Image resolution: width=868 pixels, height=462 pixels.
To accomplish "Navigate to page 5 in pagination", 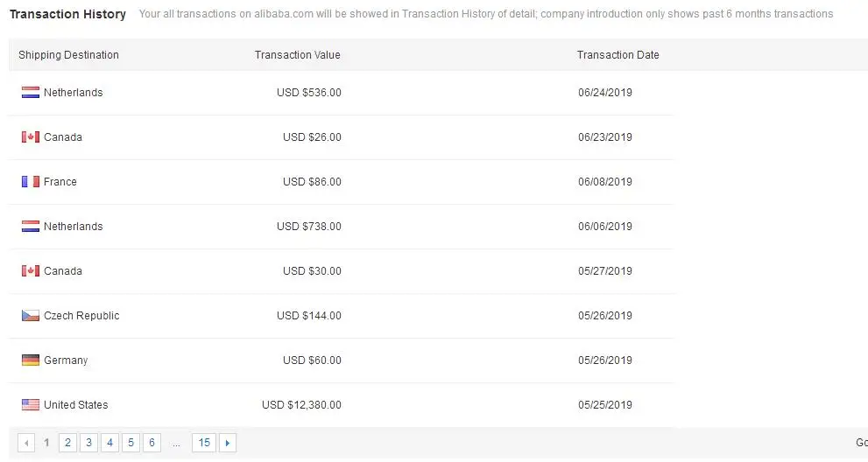I will tap(131, 443).
